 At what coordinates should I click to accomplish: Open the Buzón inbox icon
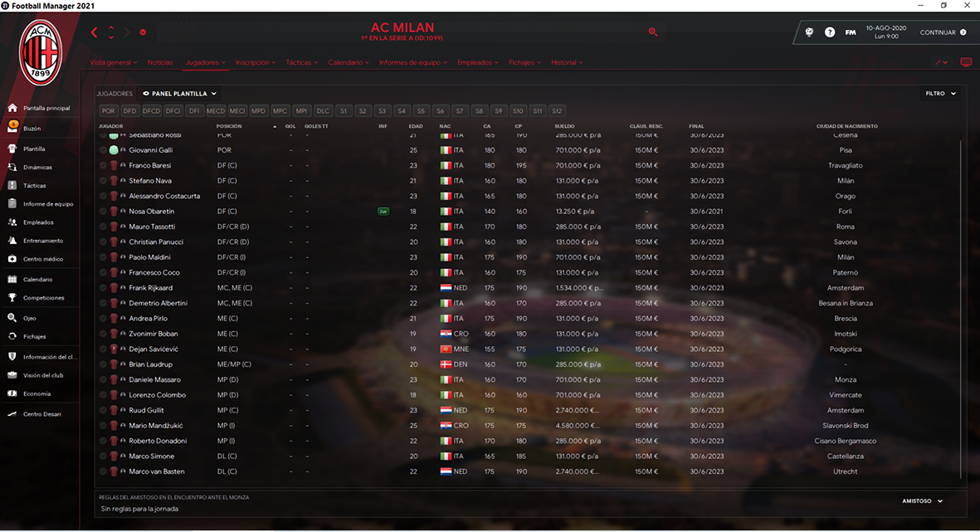[x=12, y=128]
